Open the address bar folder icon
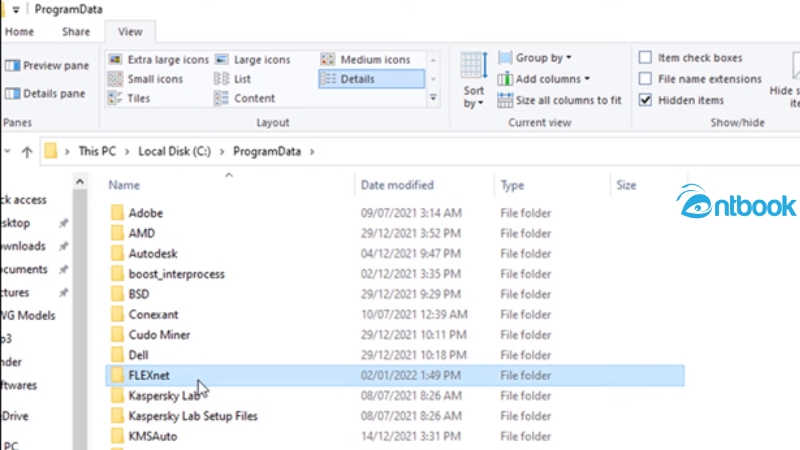 51,151
